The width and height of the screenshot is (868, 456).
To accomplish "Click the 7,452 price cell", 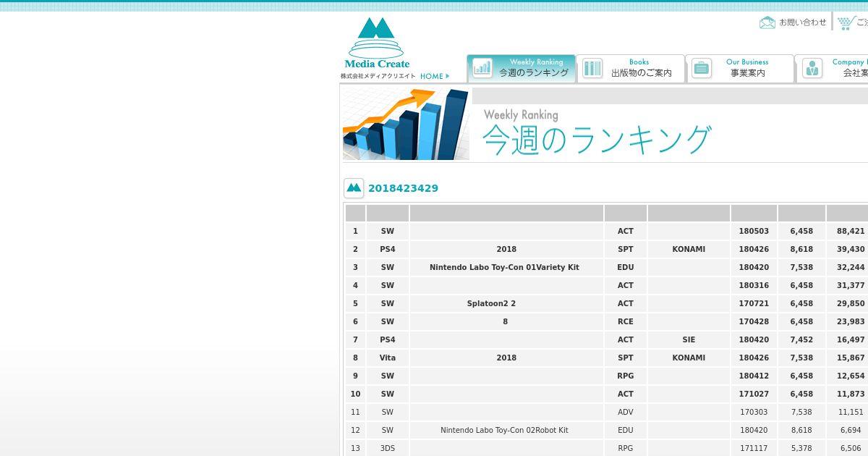I will pos(801,339).
